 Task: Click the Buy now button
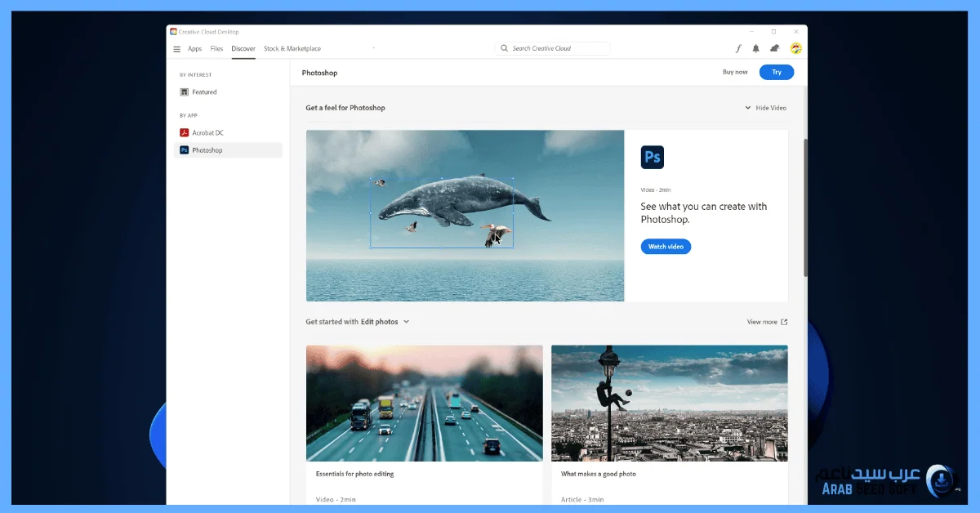(735, 72)
